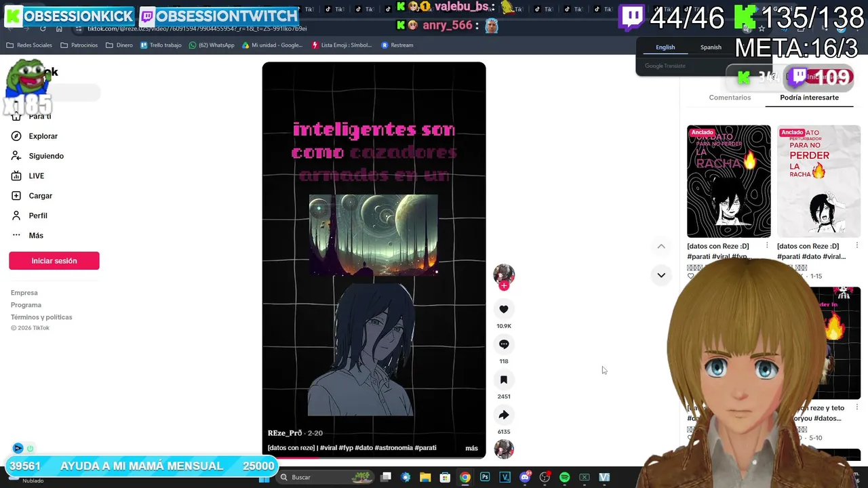Open the comments speech bubble icon

(x=504, y=344)
